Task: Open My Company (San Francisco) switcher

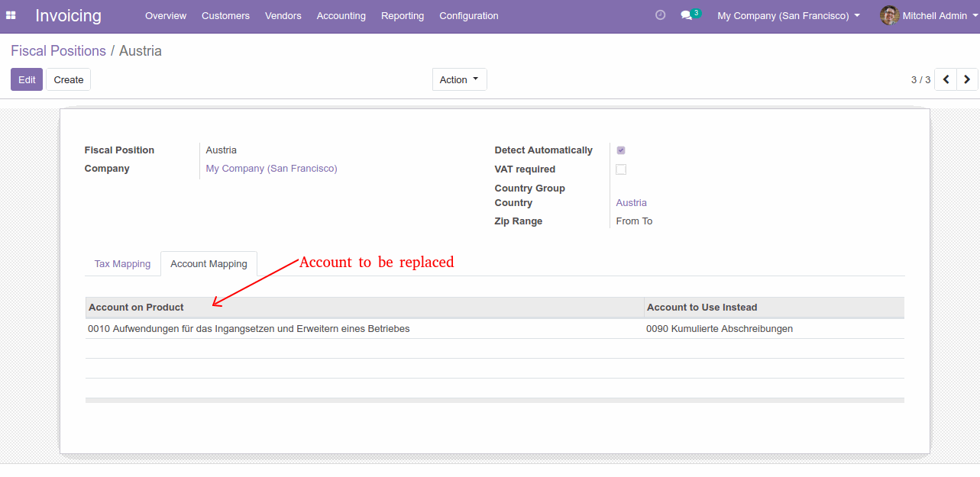Action: (788, 15)
